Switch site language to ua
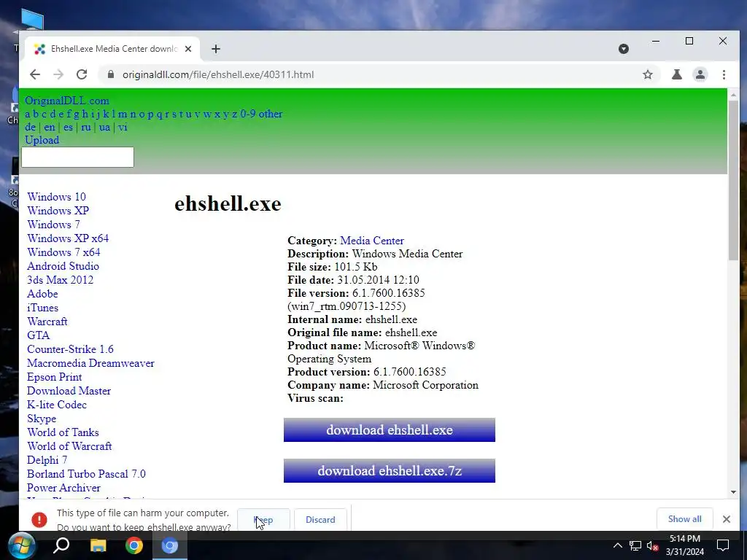Image resolution: width=747 pixels, height=560 pixels. coord(105,127)
